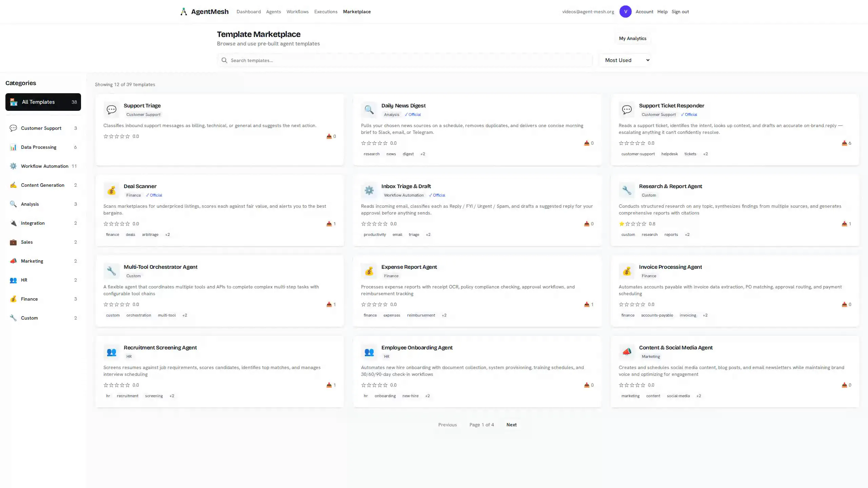The height and width of the screenshot is (488, 868).
Task: Click the Support Ticket Responder card icon
Action: tap(627, 110)
